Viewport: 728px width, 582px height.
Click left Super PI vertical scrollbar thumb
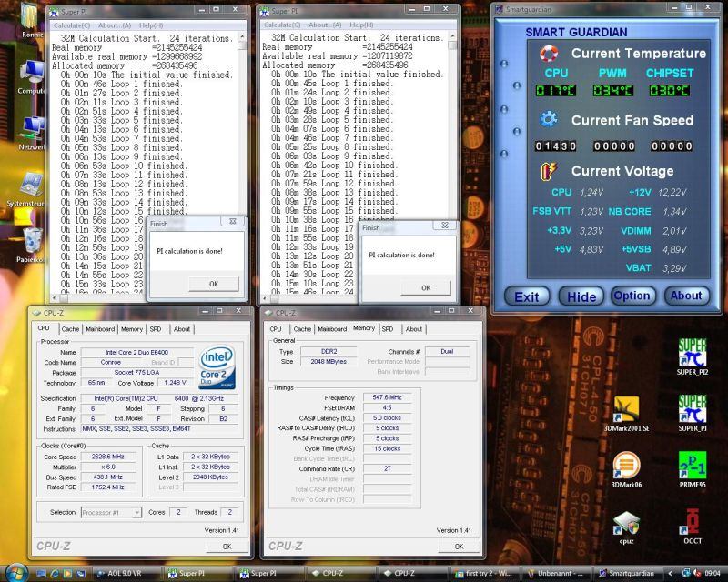pyautogui.click(x=242, y=45)
